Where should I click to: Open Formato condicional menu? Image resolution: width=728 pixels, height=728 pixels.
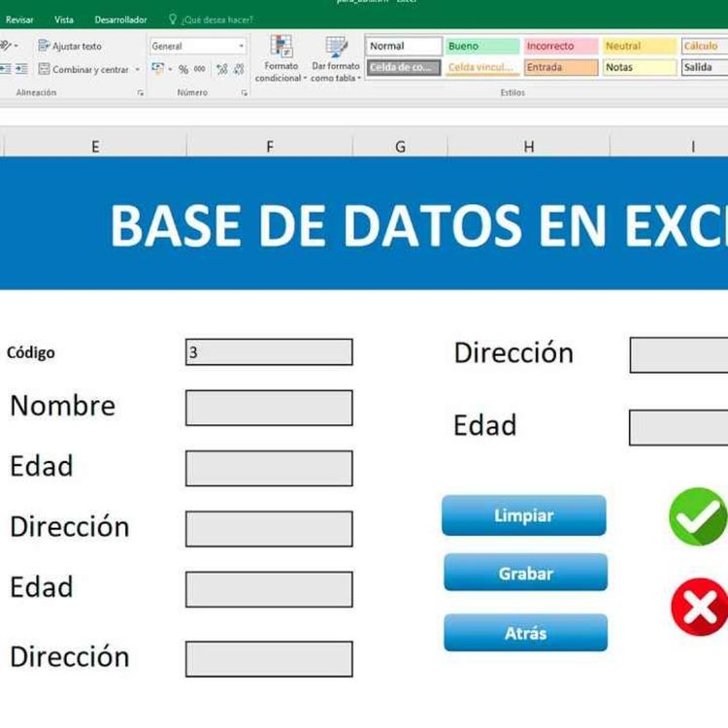(281, 59)
